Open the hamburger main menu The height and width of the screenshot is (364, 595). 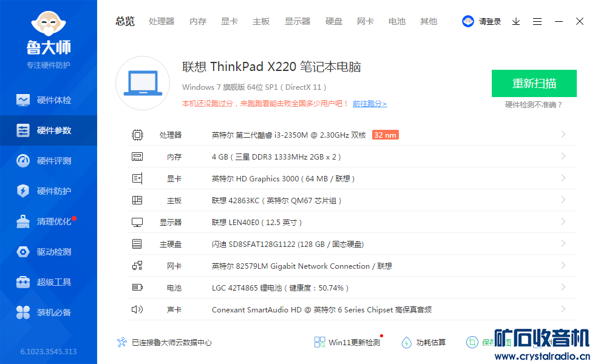[x=537, y=21]
